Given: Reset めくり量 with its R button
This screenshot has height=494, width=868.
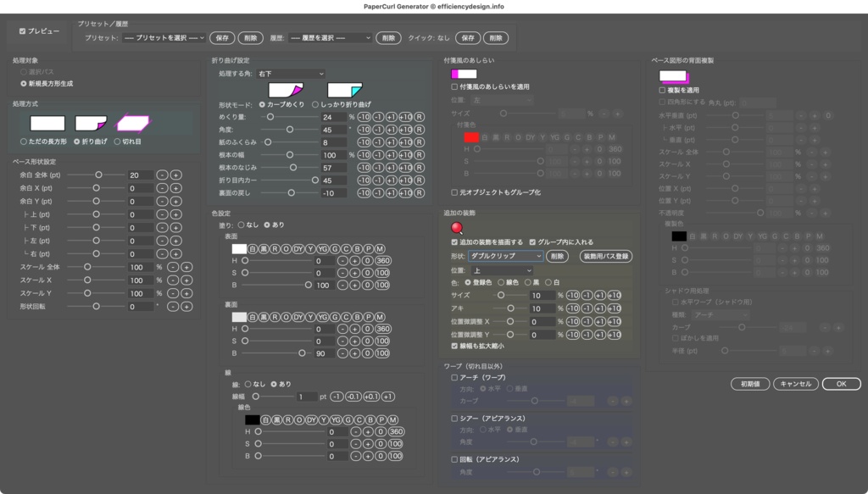Looking at the screenshot, I should click(x=419, y=117).
